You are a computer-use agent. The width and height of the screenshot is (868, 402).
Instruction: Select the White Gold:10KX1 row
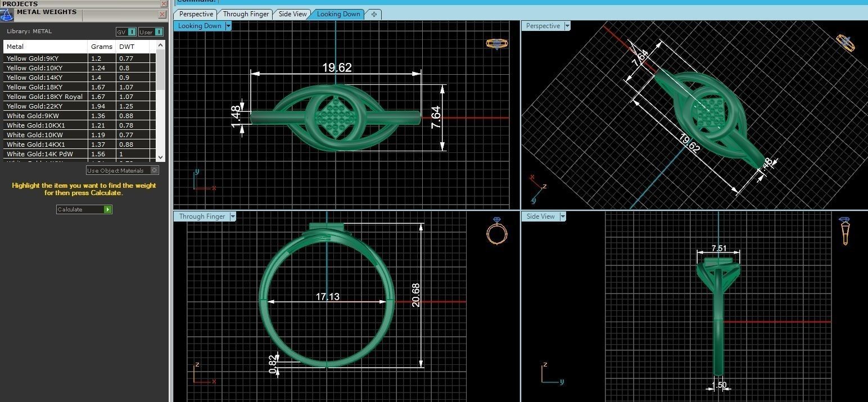click(79, 125)
